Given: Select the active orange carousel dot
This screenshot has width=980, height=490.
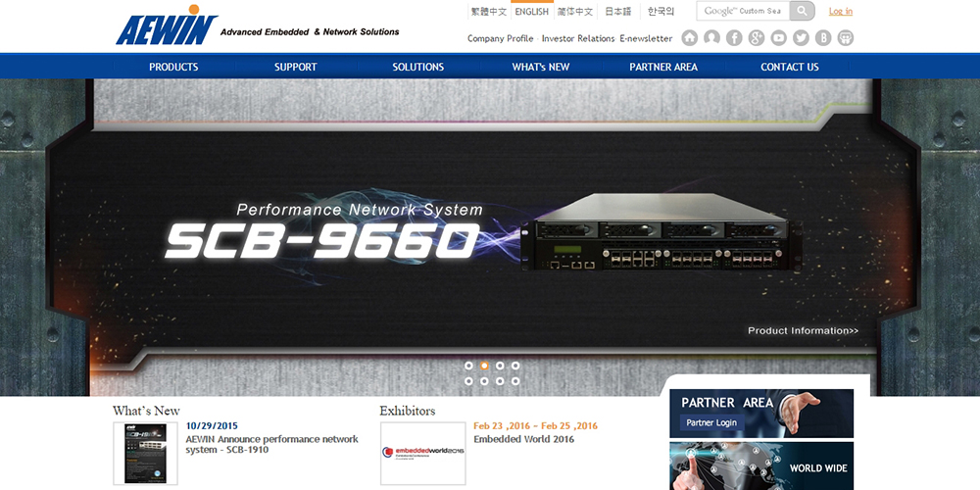Looking at the screenshot, I should coord(484,366).
